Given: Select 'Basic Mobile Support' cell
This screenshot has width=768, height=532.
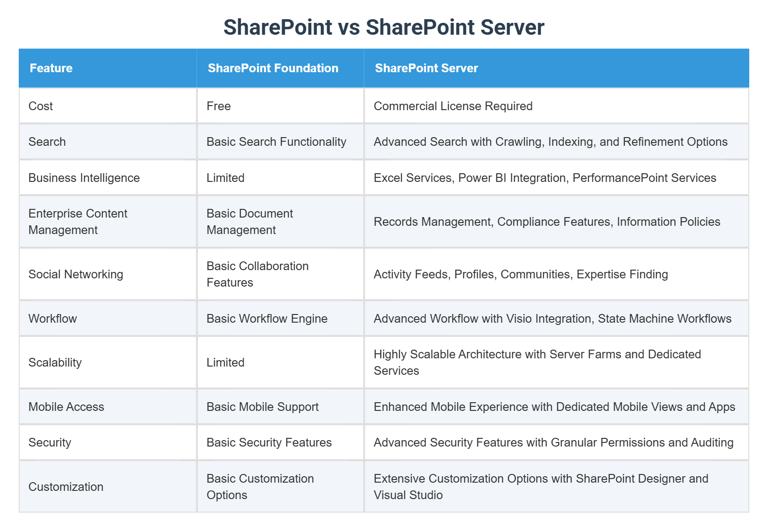Looking at the screenshot, I should 281,407.
